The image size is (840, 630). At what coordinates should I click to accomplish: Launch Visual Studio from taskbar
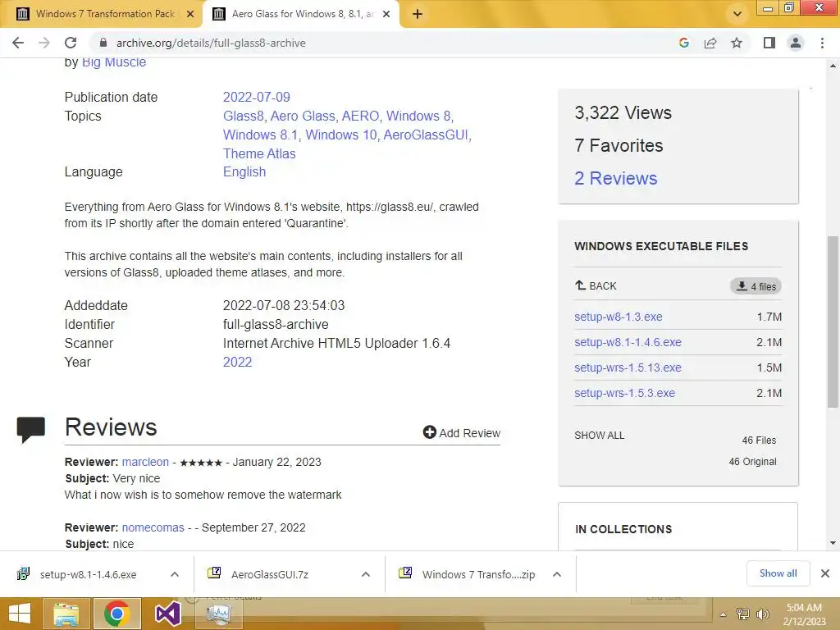point(167,614)
